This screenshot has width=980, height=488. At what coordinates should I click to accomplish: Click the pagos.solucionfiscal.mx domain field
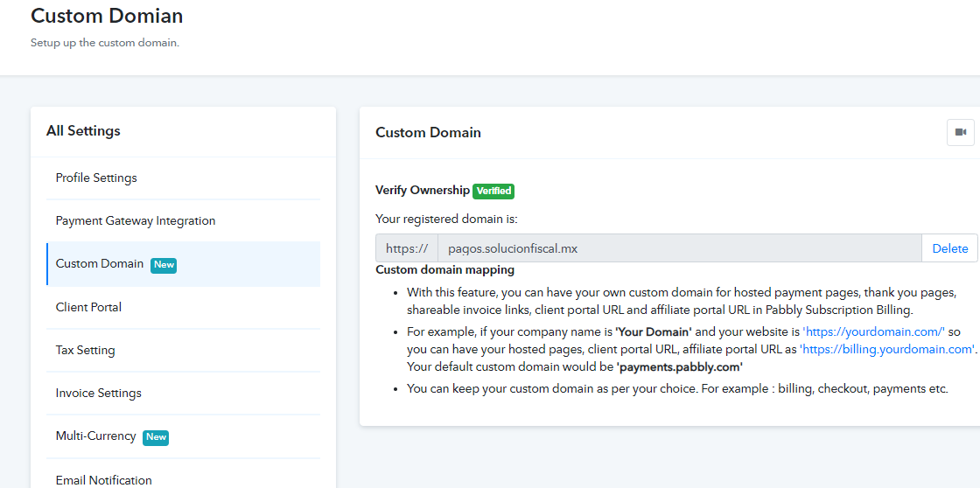click(679, 248)
